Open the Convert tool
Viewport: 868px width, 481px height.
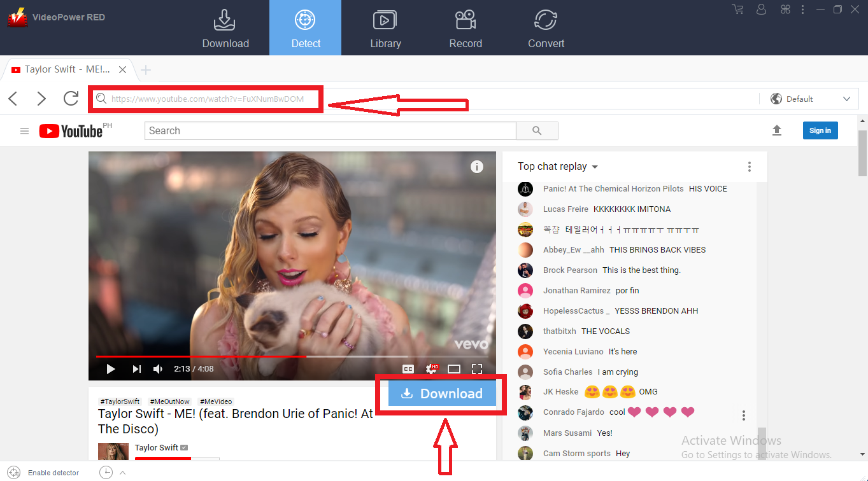pos(546,28)
